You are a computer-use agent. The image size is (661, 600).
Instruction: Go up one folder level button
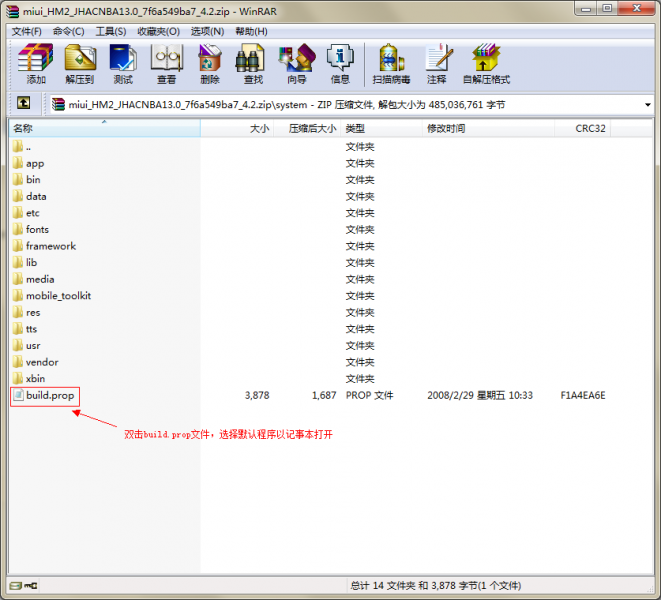pyautogui.click(x=23, y=102)
